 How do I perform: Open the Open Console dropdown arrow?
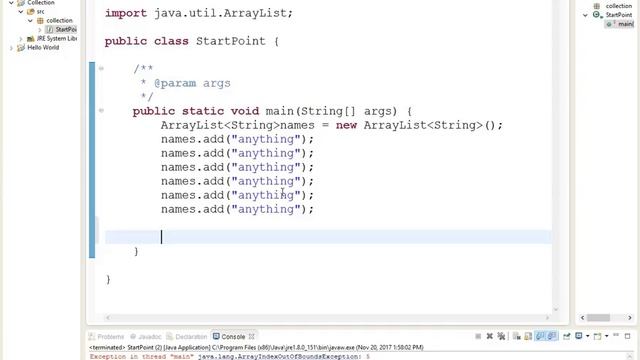607,336
